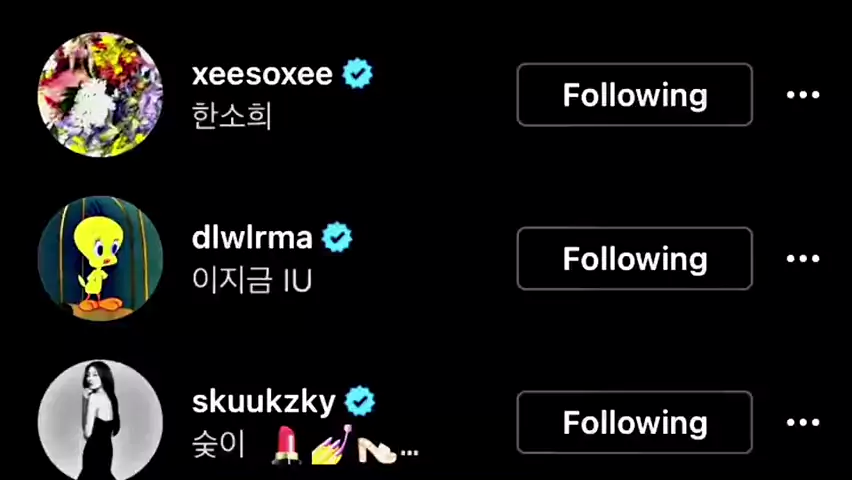The width and height of the screenshot is (852, 480).
Task: Open the three-dot menu beside dlwlrma
Action: pos(803,258)
